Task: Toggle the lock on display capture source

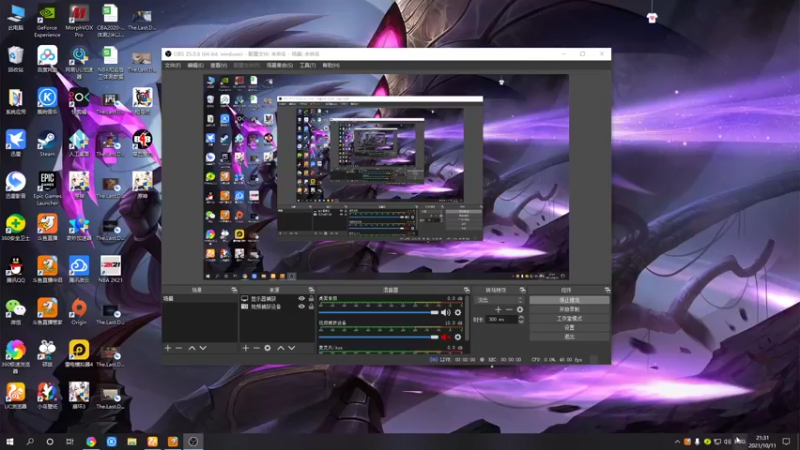Action: tap(311, 298)
